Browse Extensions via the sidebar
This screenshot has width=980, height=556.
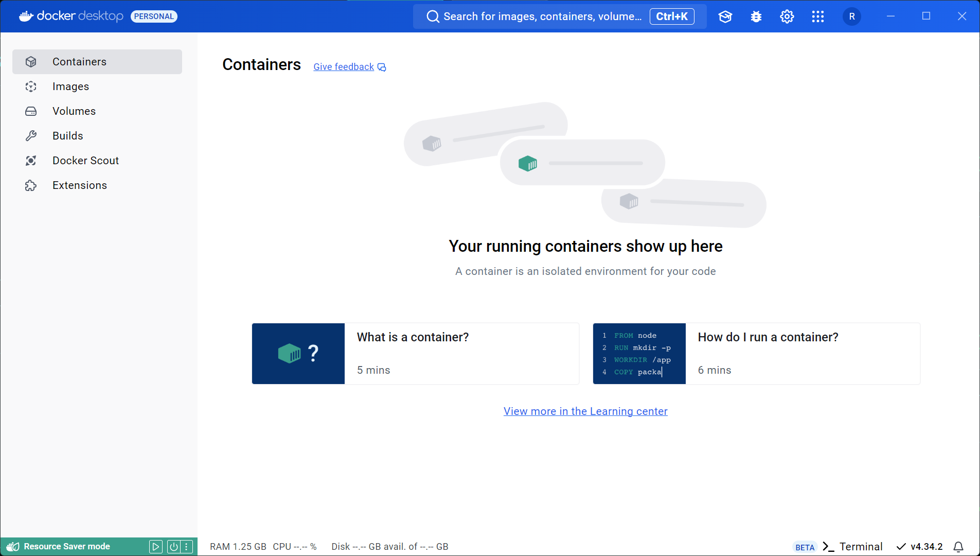pos(80,185)
